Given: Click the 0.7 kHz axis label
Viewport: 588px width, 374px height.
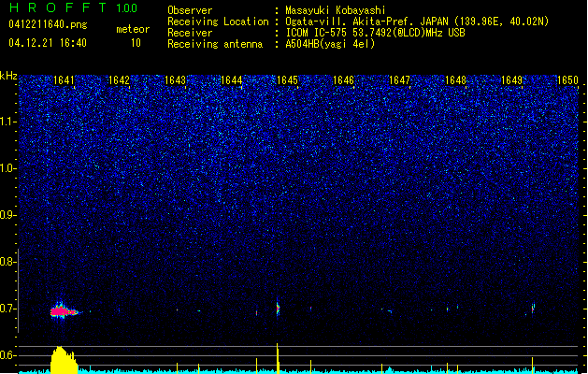Looking at the screenshot, I should coord(8,309).
